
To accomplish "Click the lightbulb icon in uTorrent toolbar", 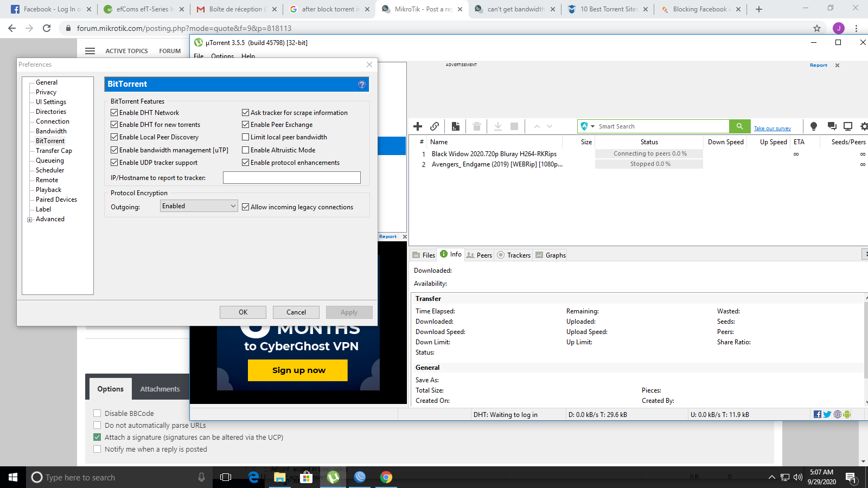I will [814, 126].
